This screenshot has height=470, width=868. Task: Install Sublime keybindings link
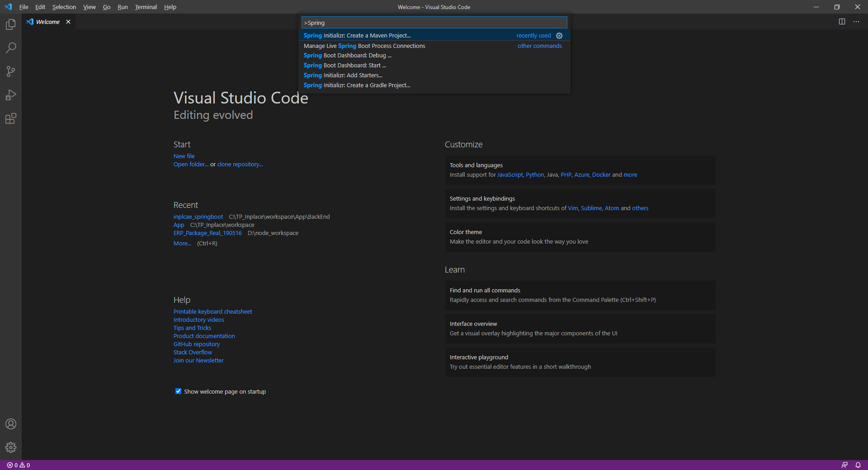(x=591, y=208)
